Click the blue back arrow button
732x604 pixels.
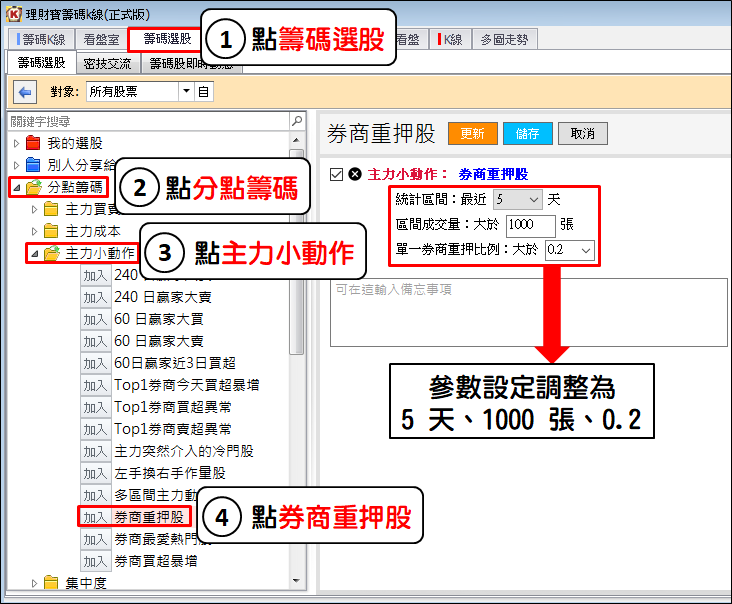25,92
